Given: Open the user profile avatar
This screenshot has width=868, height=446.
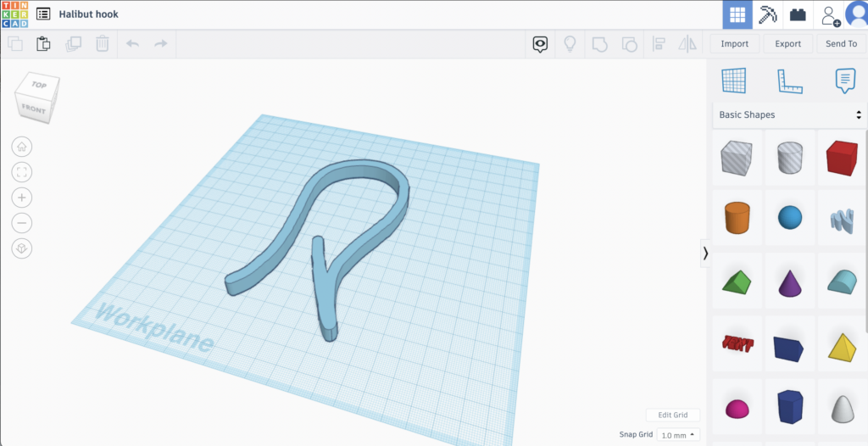Looking at the screenshot, I should tap(857, 15).
